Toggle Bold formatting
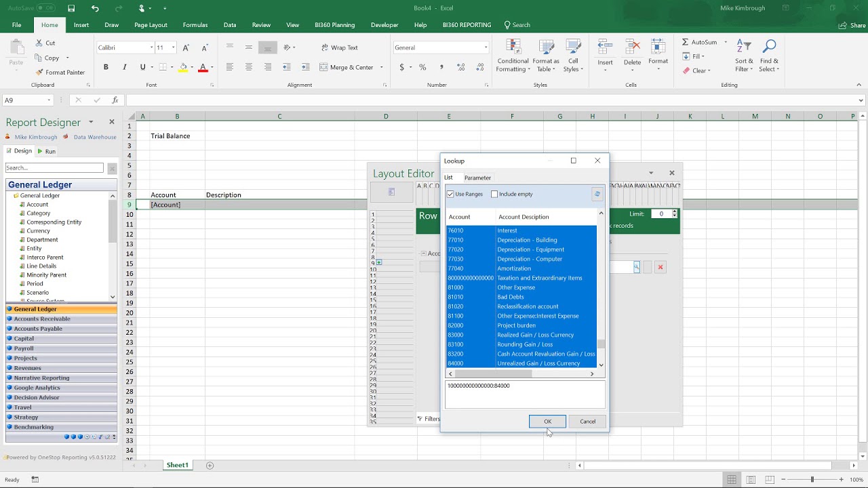Image resolution: width=868 pixels, height=488 pixels. [x=106, y=67]
